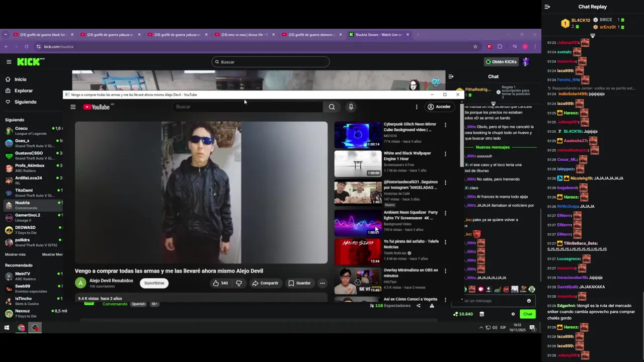
Task: Click the language indicator ESP in taskbar
Action: 503,328
